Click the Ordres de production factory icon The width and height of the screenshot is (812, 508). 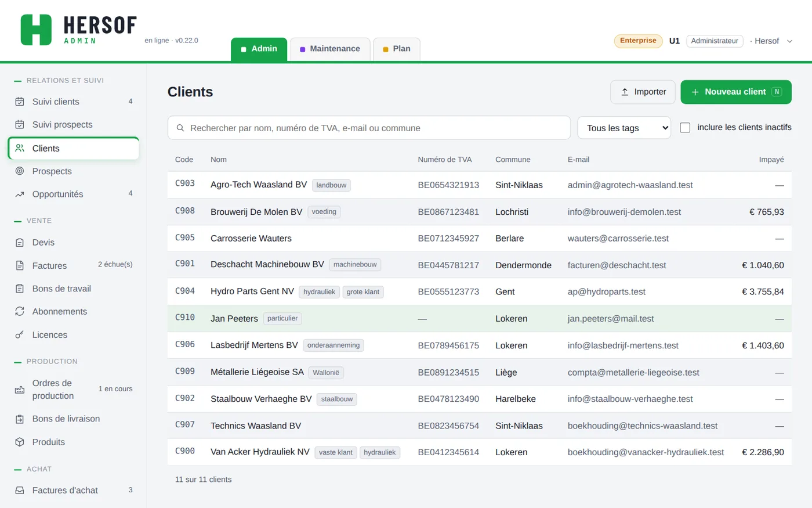pyautogui.click(x=20, y=390)
